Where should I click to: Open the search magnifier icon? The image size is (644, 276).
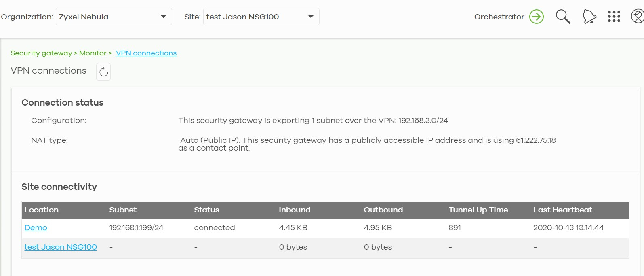point(563,17)
